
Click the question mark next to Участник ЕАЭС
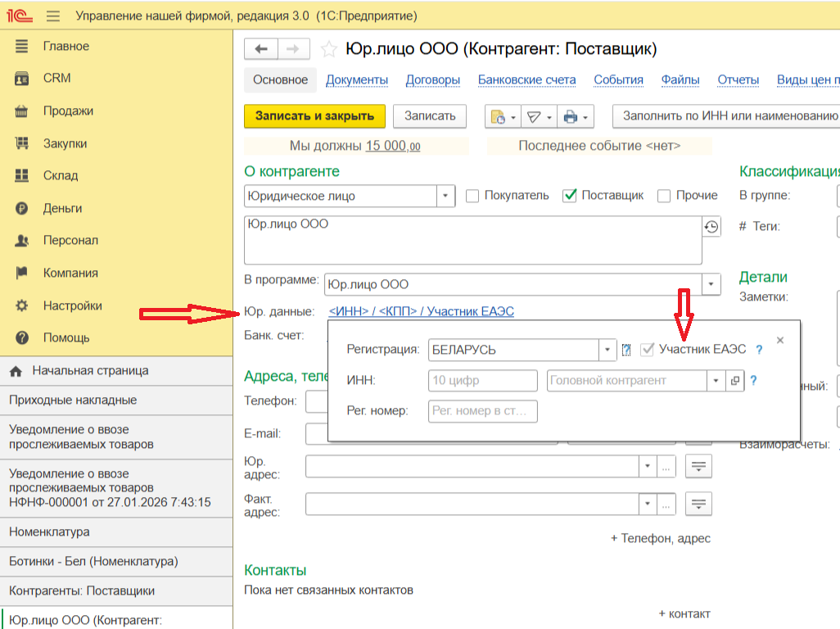pos(759,350)
